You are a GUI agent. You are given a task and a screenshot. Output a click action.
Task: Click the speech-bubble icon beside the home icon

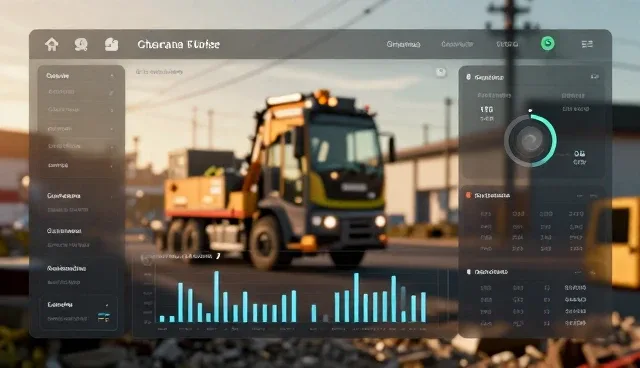tap(81, 44)
